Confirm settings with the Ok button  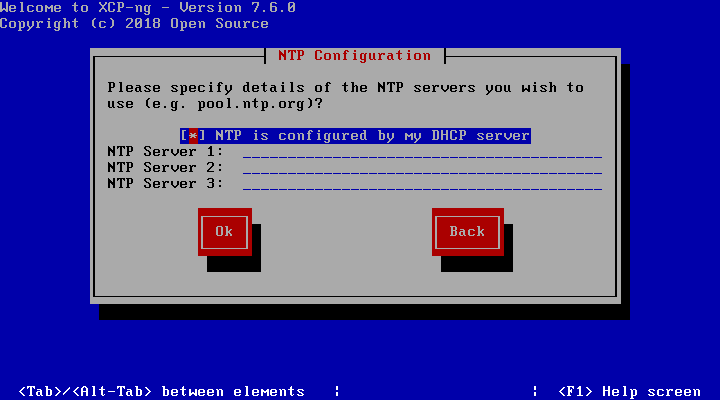pyautogui.click(x=225, y=232)
